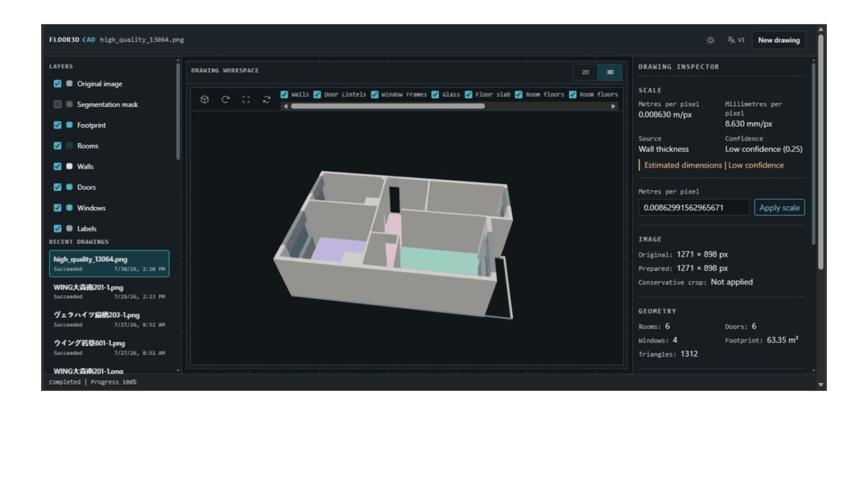
Task: Select the 3D view tab
Action: point(610,72)
